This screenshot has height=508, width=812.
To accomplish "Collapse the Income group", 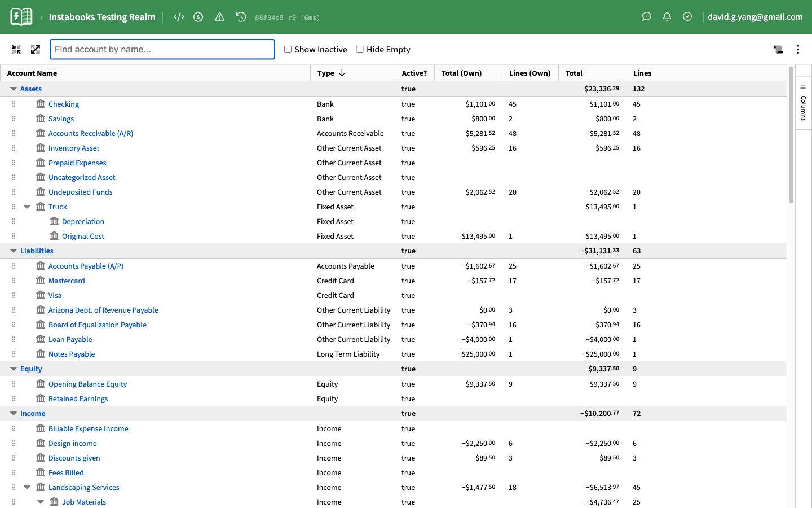I will [14, 413].
